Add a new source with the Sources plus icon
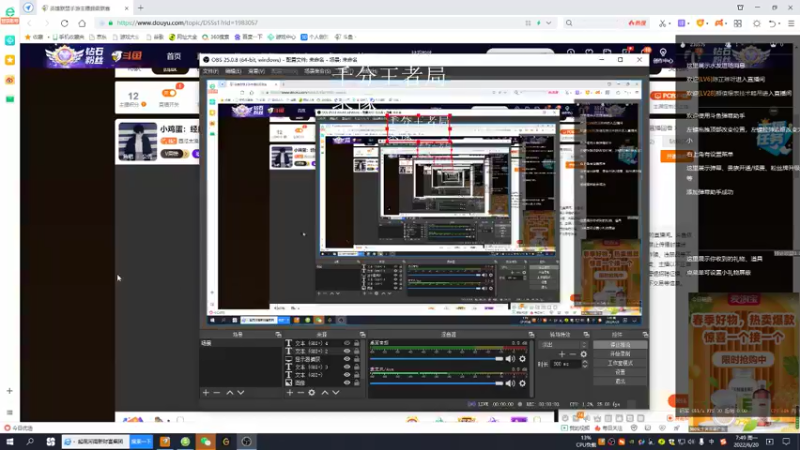Image resolution: width=800 pixels, height=450 pixels. pos(289,393)
